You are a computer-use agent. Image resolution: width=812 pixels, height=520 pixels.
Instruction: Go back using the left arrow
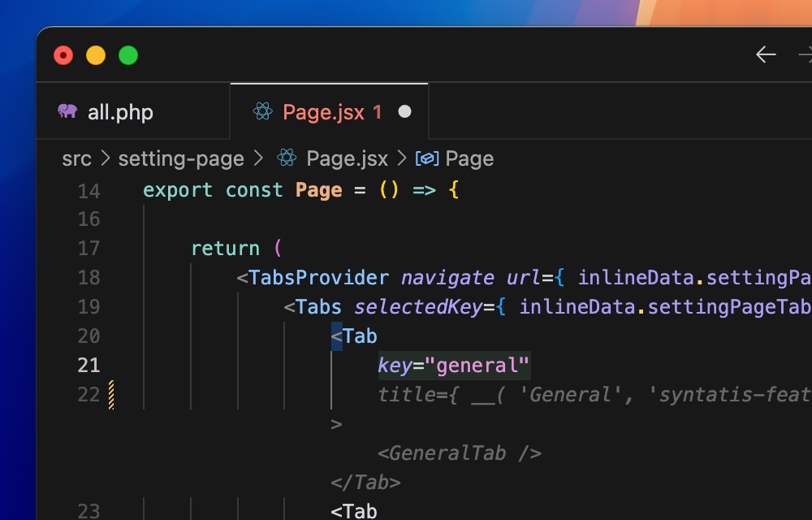(765, 55)
